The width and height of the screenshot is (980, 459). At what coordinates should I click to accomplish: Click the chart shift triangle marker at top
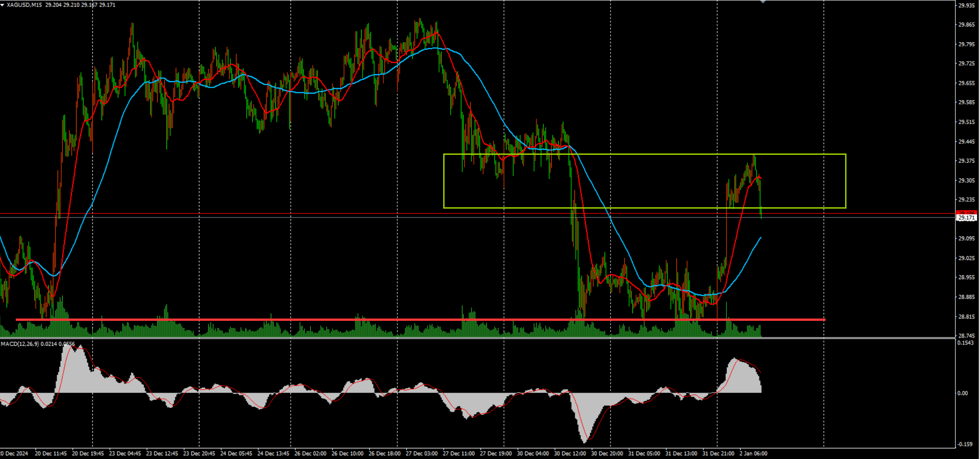pos(763,2)
